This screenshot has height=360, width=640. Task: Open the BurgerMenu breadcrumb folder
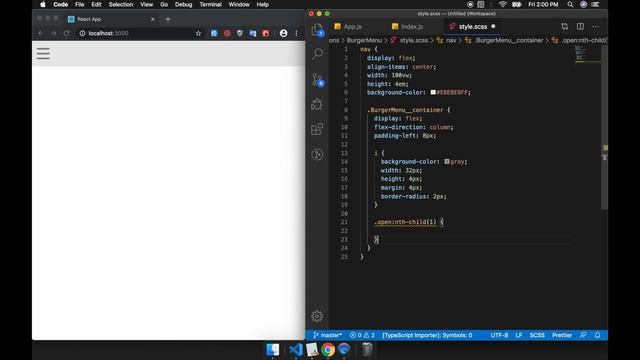(364, 40)
